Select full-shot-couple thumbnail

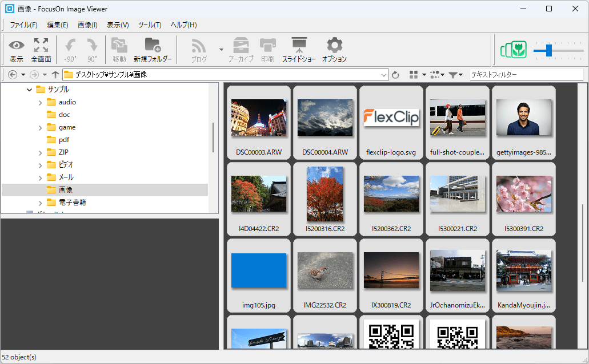click(x=458, y=122)
